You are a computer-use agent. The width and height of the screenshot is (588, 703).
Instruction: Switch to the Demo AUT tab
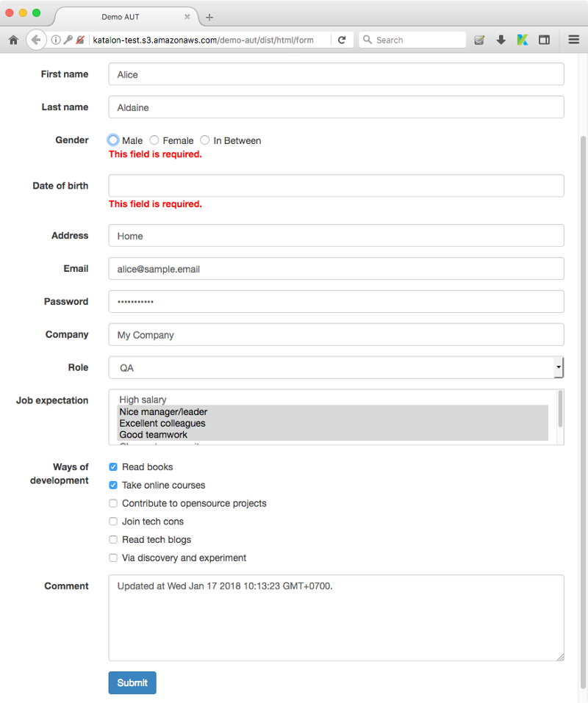tap(121, 16)
